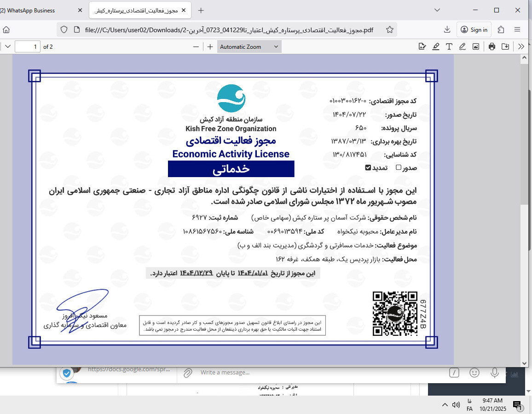This screenshot has height=414, width=532.
Task: Open a new tab with plus button
Action: coord(201,10)
